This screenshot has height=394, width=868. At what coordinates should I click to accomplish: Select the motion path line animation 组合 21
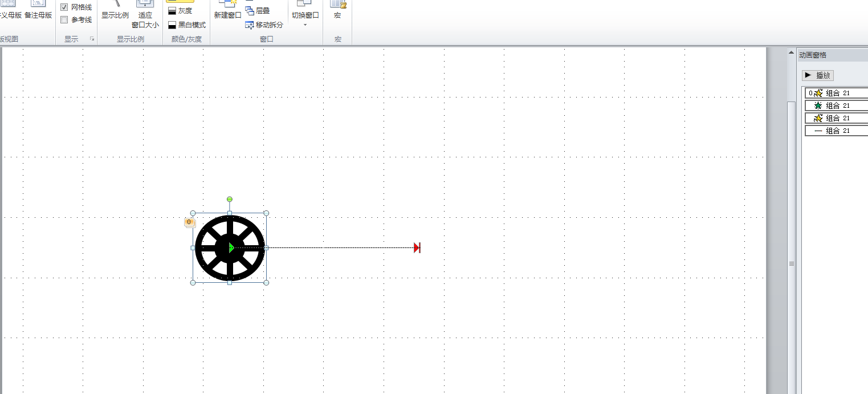(x=837, y=131)
